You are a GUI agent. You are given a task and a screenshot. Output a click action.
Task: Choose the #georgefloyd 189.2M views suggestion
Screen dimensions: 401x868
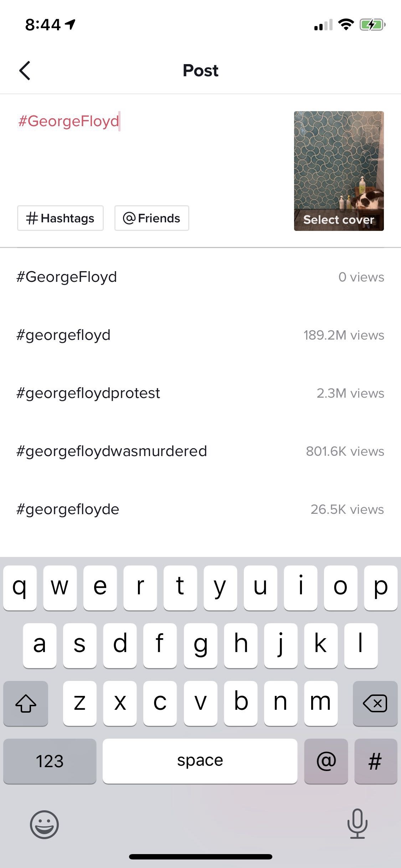click(x=200, y=335)
